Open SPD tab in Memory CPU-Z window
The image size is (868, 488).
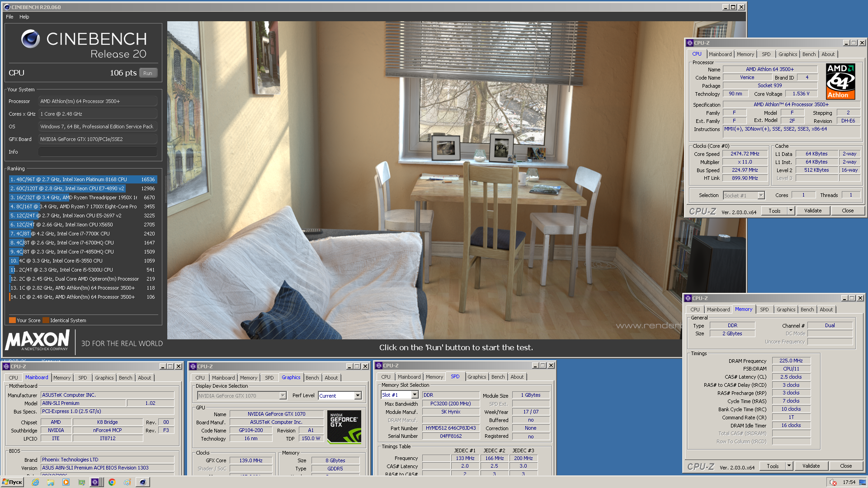coord(764,310)
